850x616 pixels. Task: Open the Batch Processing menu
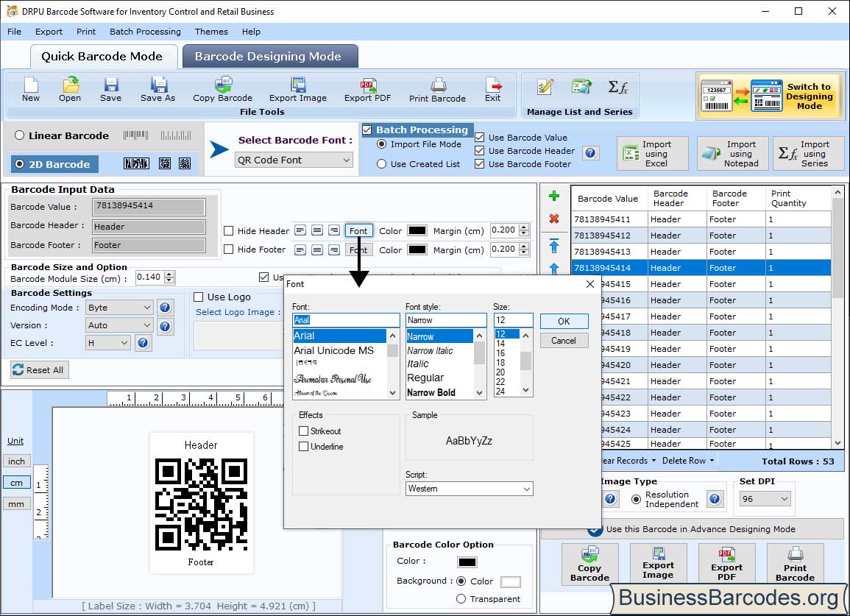click(145, 32)
